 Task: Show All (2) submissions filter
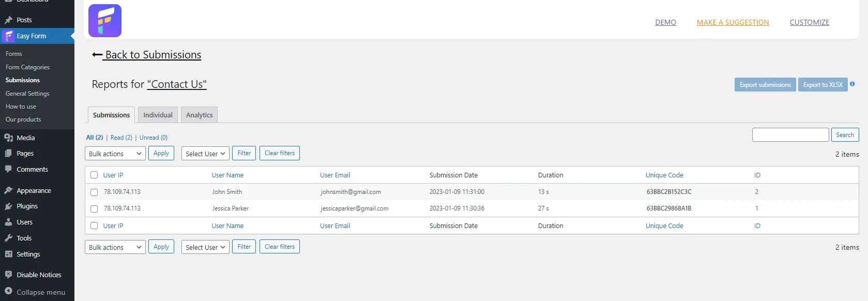tap(94, 138)
